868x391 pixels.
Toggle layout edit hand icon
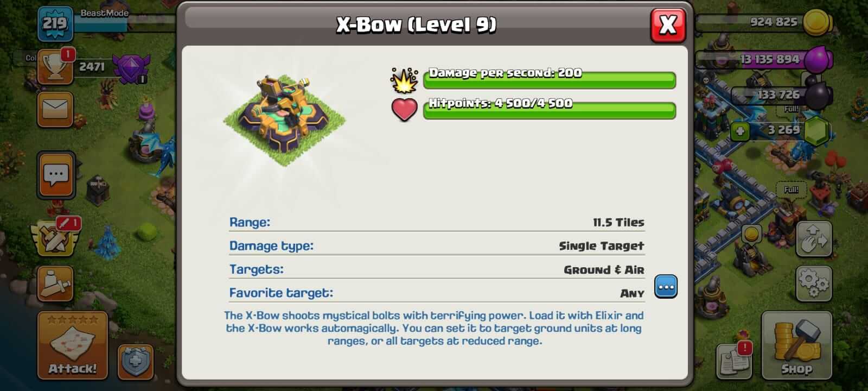coord(814,238)
